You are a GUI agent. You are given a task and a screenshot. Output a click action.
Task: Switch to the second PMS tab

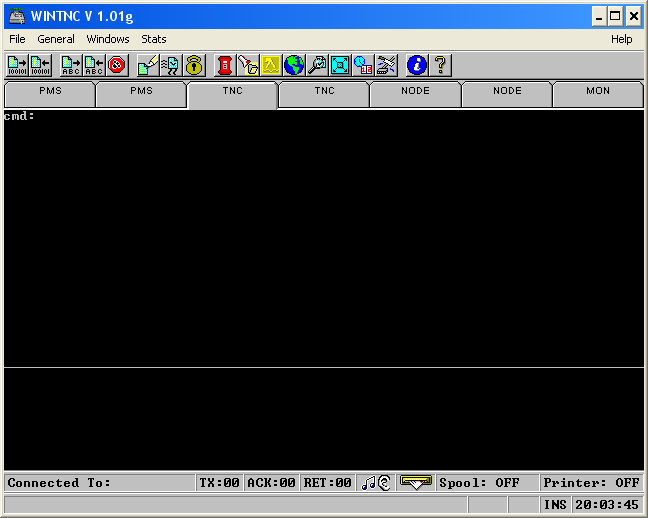pos(141,95)
